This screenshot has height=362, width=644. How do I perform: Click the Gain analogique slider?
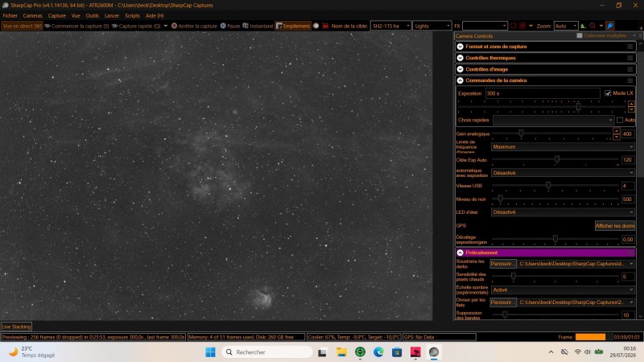551,134
